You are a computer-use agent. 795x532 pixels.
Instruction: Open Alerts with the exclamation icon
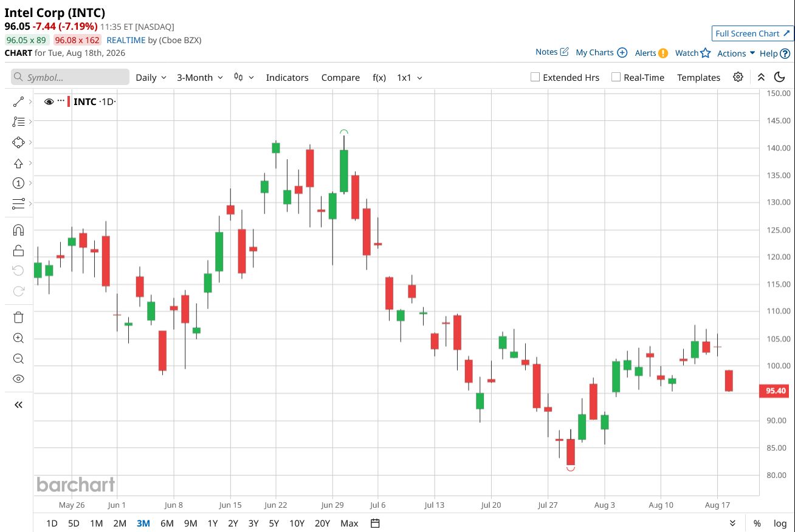[663, 53]
